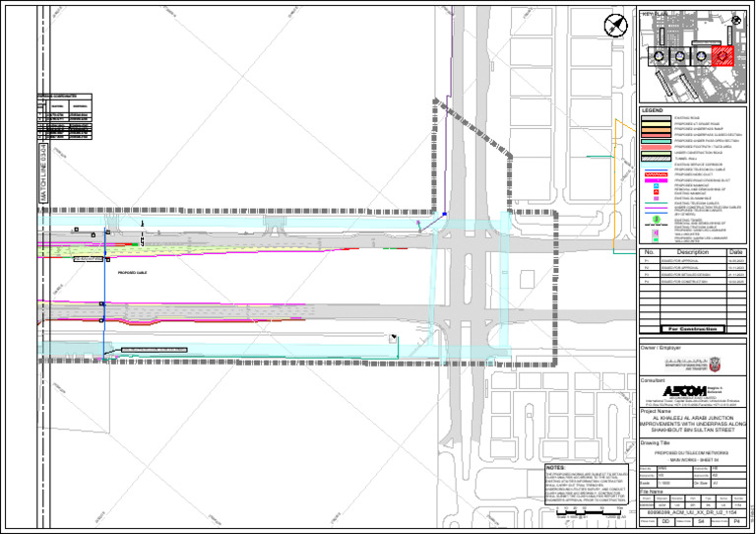Click the LEGEND heading
Image resolution: width=756 pixels, height=534 pixels.
[x=653, y=110]
